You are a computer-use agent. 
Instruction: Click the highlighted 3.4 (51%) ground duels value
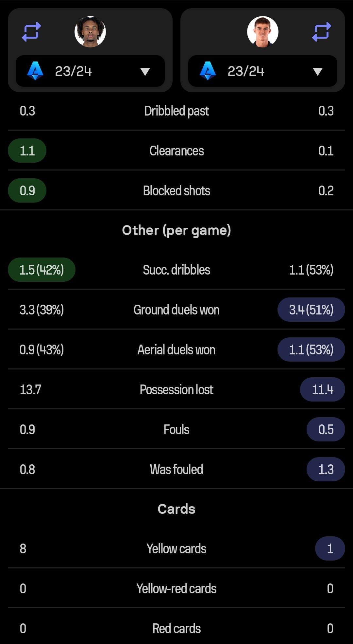[311, 310]
